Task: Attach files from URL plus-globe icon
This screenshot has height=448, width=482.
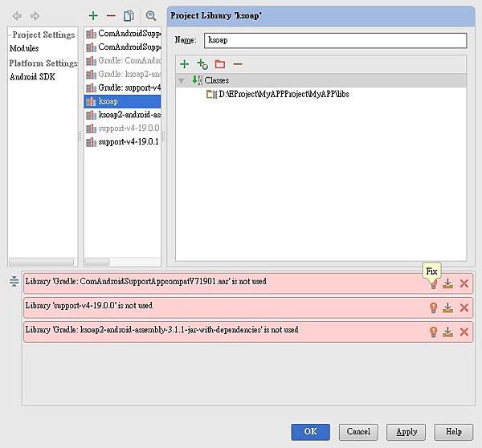Action: click(202, 64)
